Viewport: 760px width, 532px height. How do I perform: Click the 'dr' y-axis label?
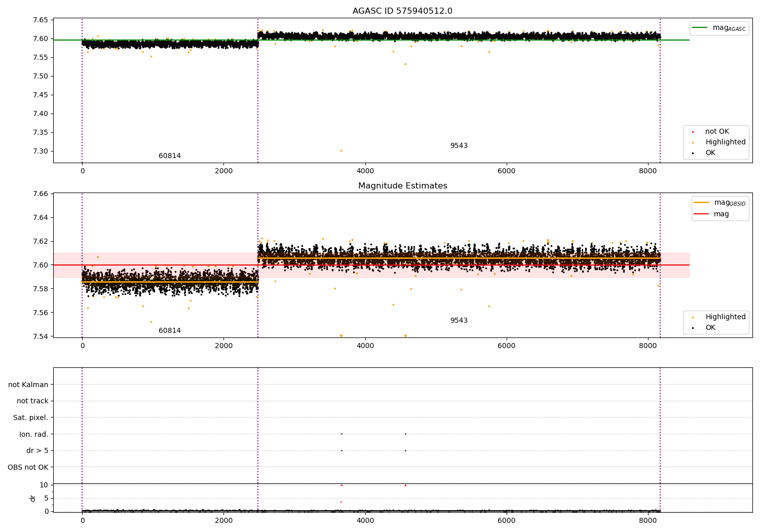click(x=33, y=498)
